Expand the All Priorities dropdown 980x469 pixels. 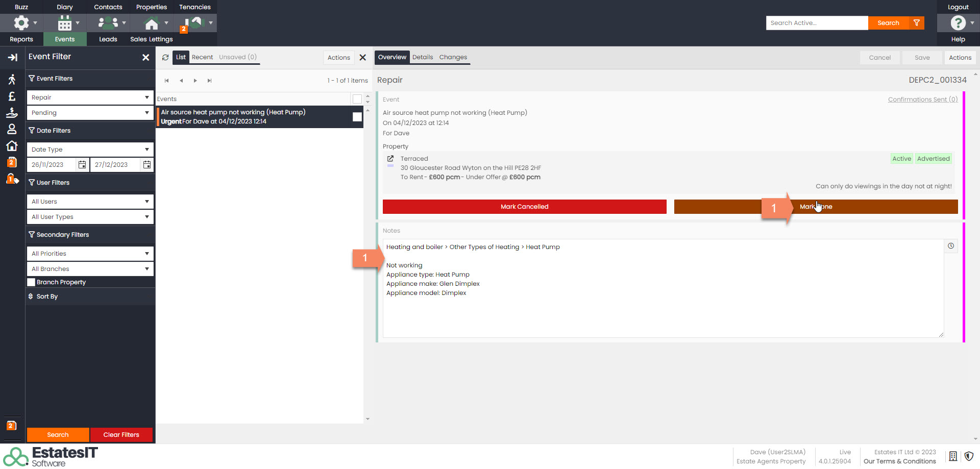[90, 254]
